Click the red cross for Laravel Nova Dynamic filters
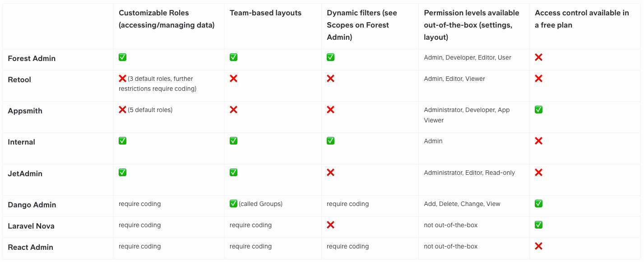 (x=330, y=225)
